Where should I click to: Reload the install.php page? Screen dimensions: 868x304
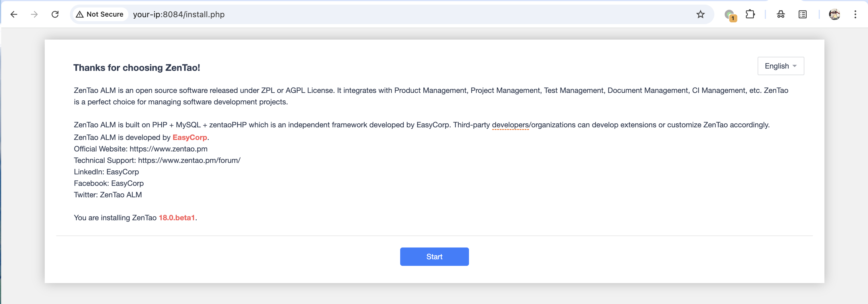[x=55, y=15]
